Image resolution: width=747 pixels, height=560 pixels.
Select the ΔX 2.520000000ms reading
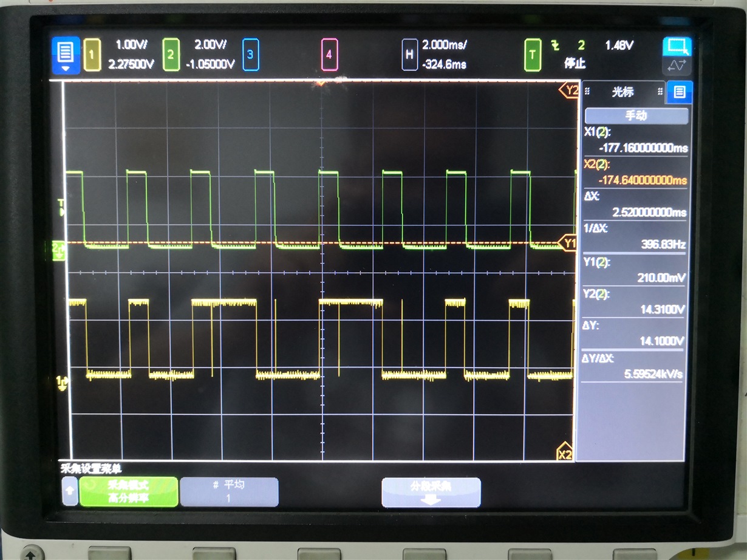[635, 205]
